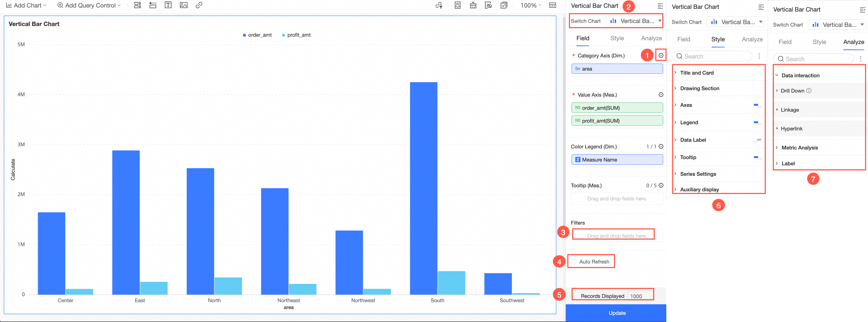Screen dimensions: 868x322
Task: Select the Style tab in middle panel
Action: [x=718, y=39]
